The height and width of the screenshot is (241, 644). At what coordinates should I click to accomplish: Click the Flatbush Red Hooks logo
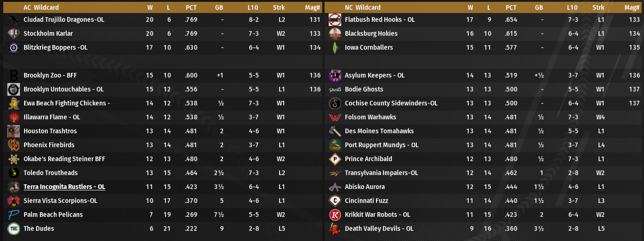coord(335,20)
